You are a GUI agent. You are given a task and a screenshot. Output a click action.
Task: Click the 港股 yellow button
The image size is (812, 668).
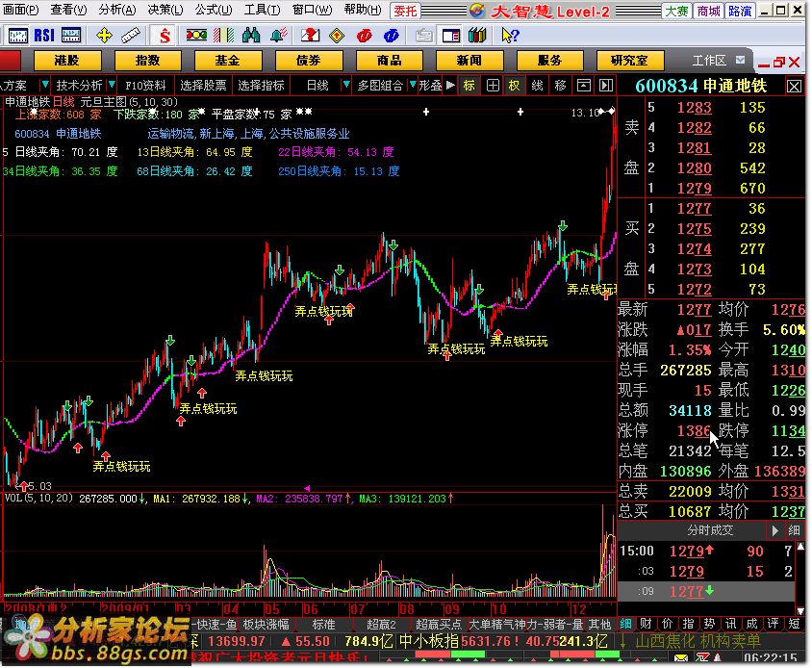[66, 60]
